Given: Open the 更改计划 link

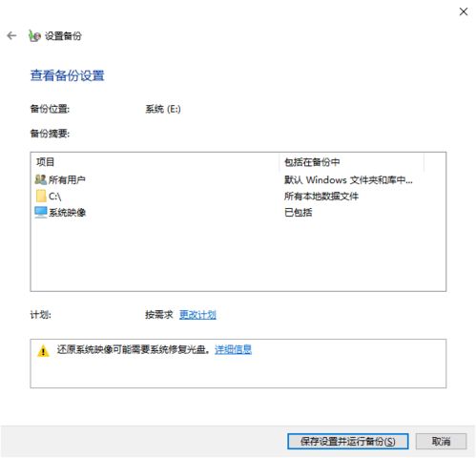Looking at the screenshot, I should pos(197,315).
